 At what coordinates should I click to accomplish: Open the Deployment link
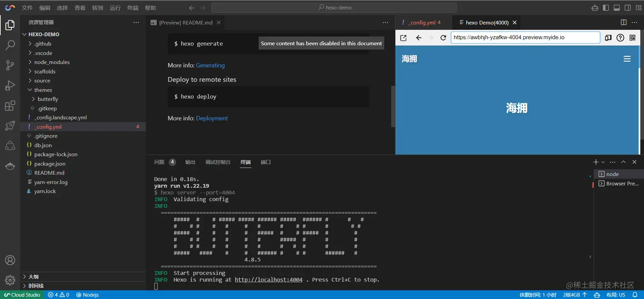tap(212, 118)
